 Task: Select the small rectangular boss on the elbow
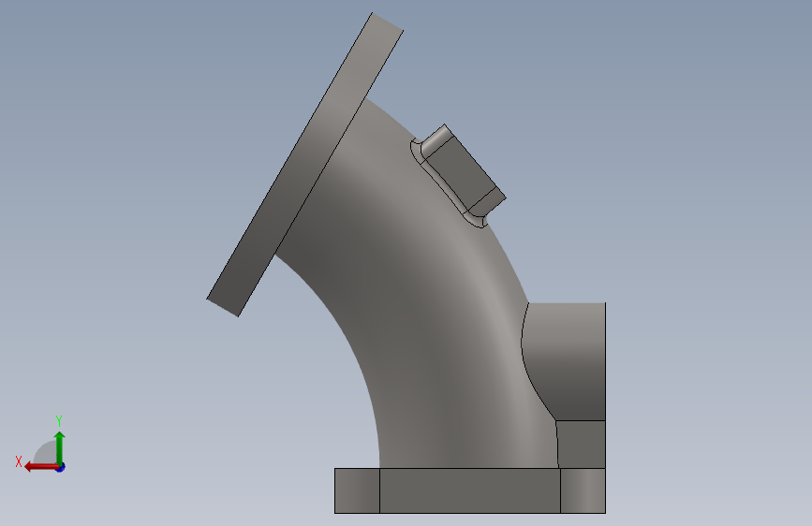tap(465, 172)
